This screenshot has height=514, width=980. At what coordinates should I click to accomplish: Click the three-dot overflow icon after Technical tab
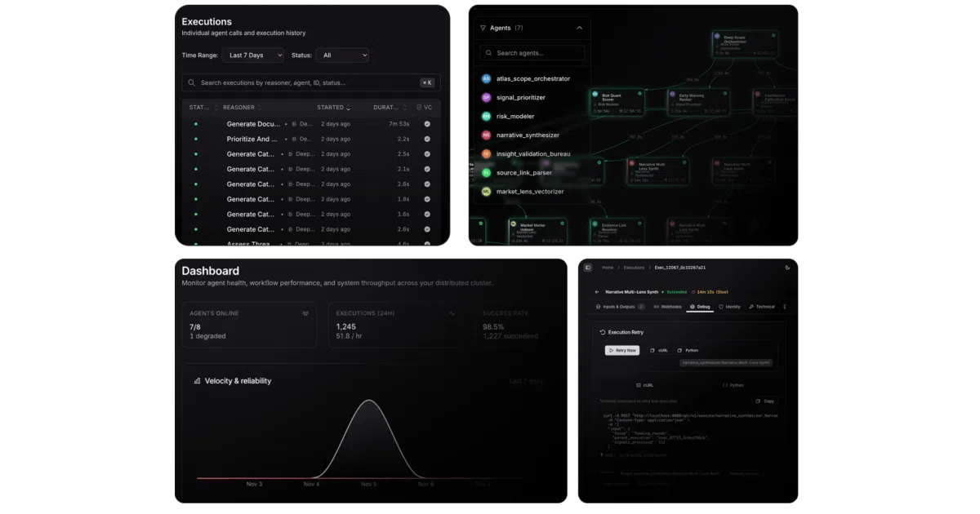tap(785, 307)
